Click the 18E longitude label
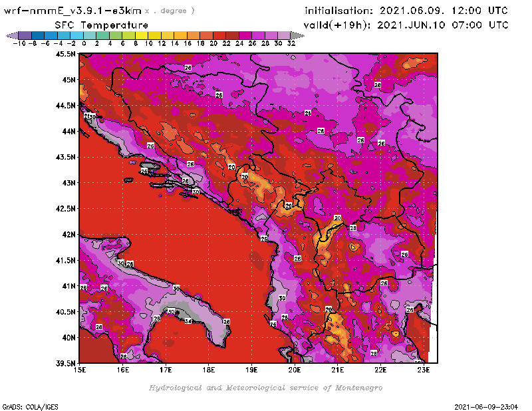This screenshot has width=532, height=411. [x=209, y=370]
